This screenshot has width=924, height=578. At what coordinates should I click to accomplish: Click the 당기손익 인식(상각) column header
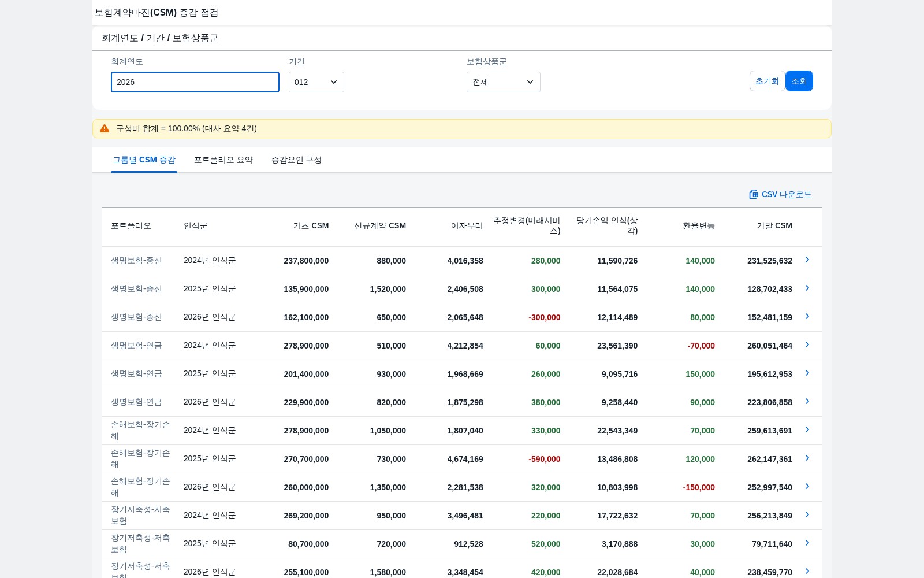pyautogui.click(x=607, y=226)
